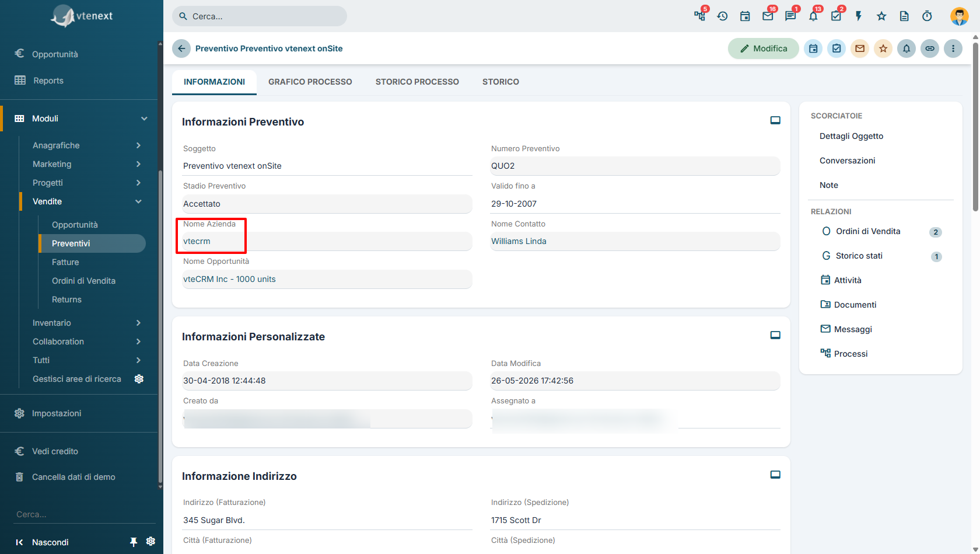Open the vtecrm company link
The image size is (980, 554).
[x=197, y=241]
